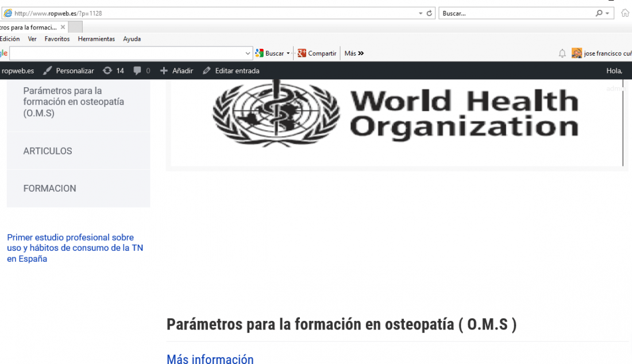The image size is (632, 364).
Task: Go to the browser home icon
Action: [625, 13]
